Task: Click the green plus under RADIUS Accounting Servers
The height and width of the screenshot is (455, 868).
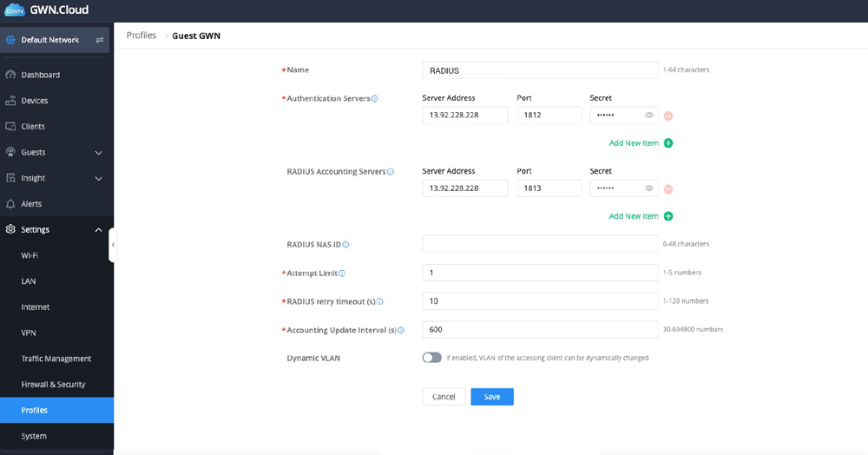Action: (x=668, y=216)
